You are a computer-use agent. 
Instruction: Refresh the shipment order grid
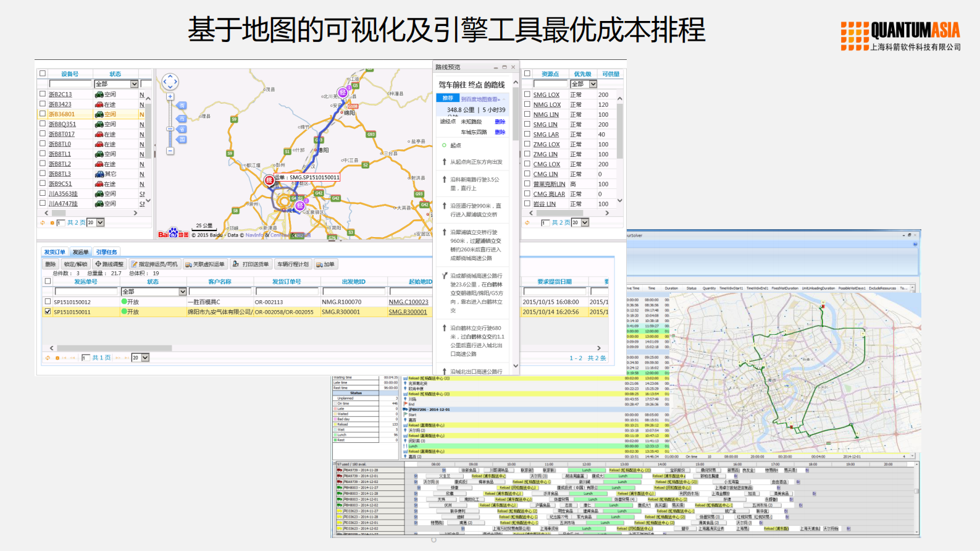coord(48,358)
